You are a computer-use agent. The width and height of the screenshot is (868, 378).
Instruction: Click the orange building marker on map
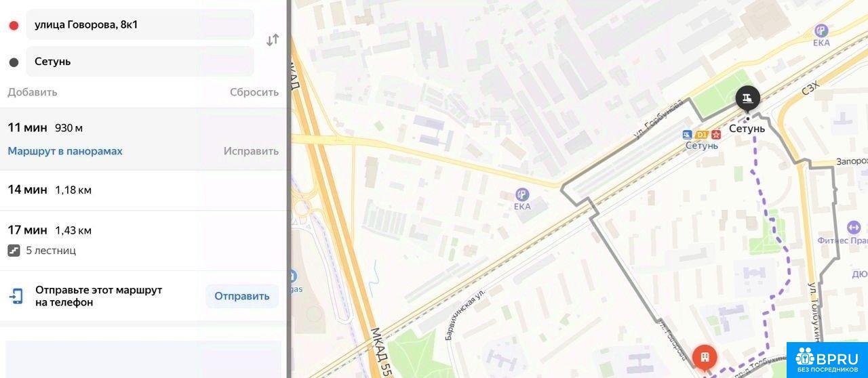705,357
